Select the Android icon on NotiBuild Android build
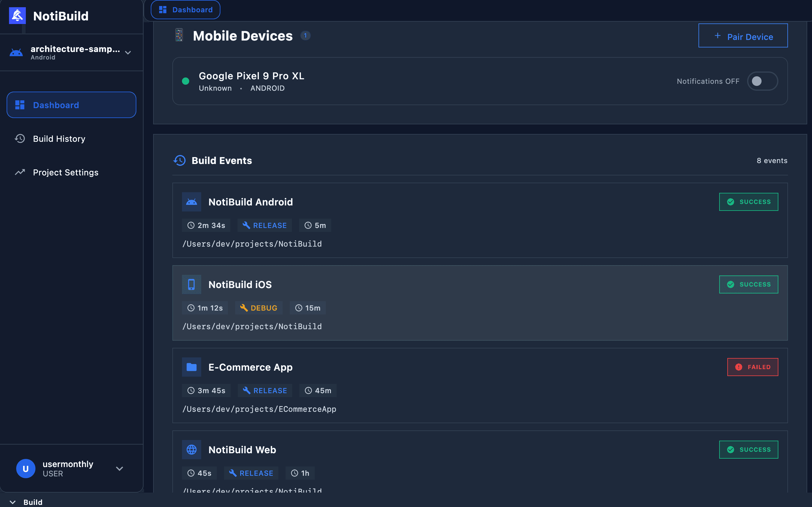This screenshot has height=507, width=812. [191, 202]
